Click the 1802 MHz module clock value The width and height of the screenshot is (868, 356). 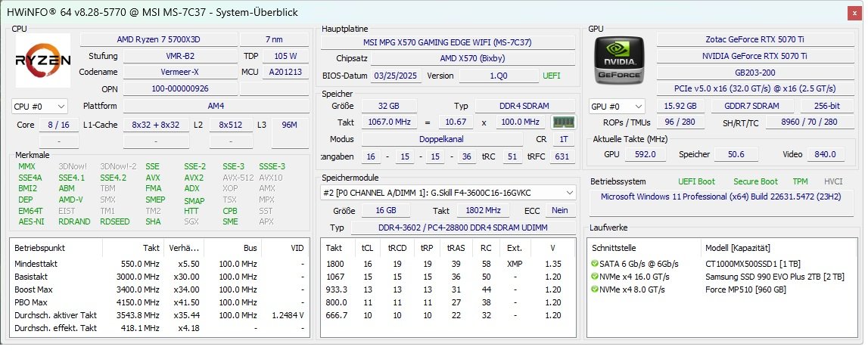(x=484, y=210)
